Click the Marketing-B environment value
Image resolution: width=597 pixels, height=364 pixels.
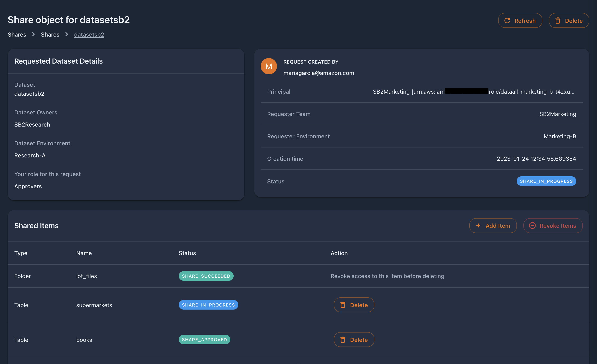560,136
